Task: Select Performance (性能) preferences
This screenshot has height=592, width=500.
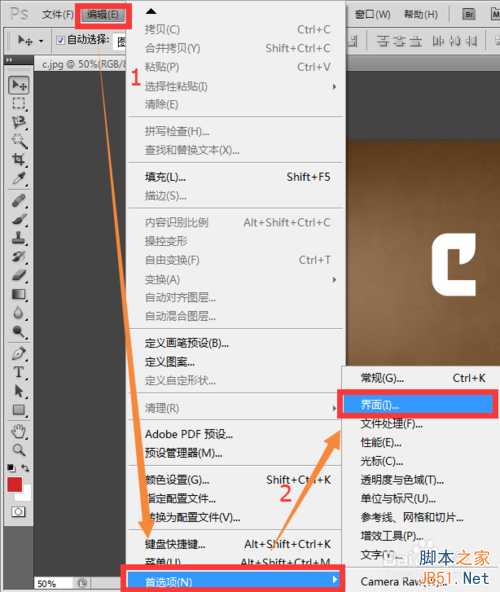Action: click(422, 442)
